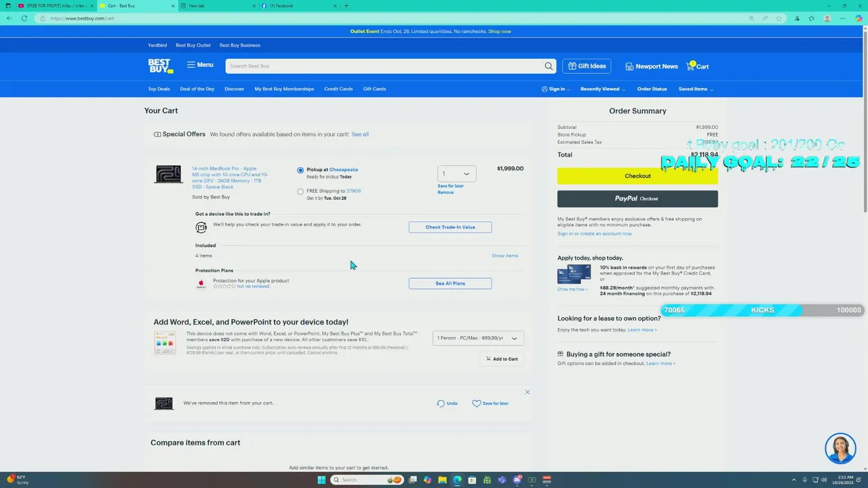
Task: Click the Chesapeake store link
Action: (344, 169)
